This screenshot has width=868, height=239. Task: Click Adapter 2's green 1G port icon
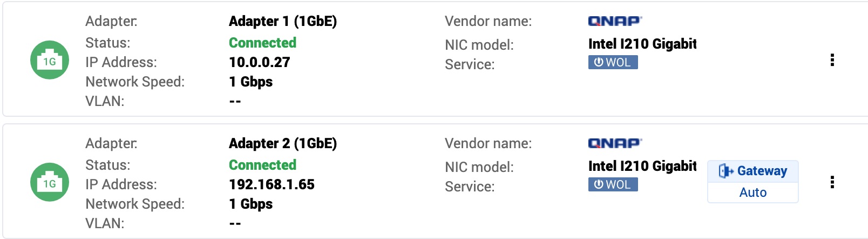point(50,182)
